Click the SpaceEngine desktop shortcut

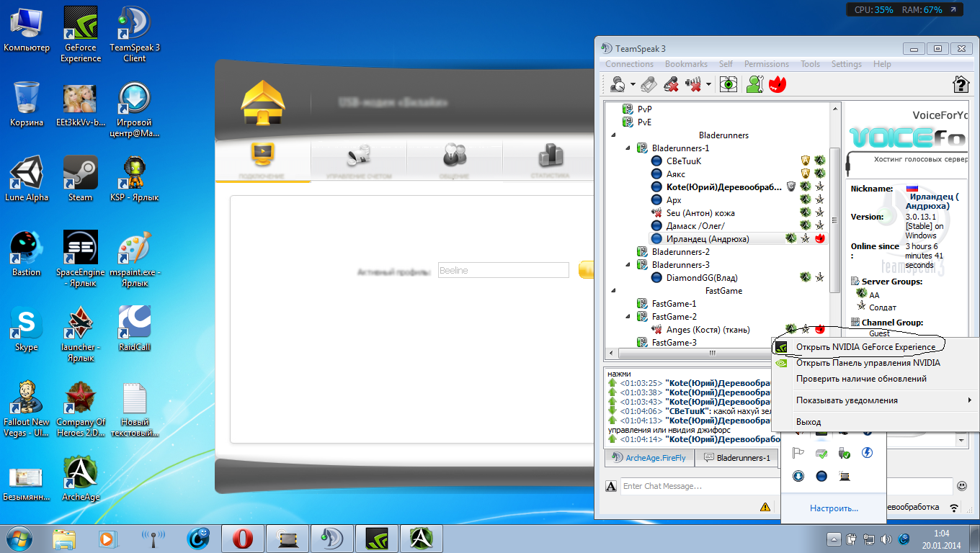[80, 258]
